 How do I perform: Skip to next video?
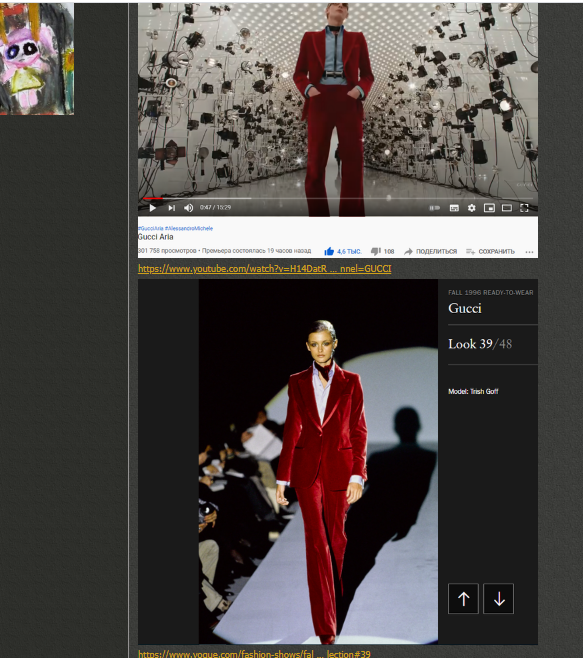171,208
